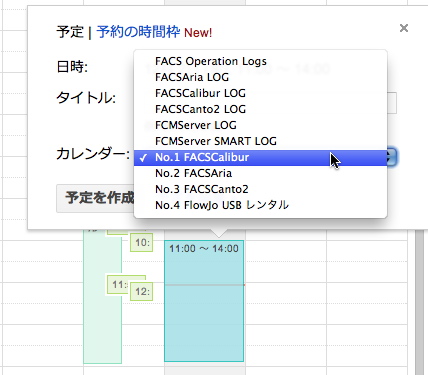Choose FACSCalibur LOG calendar

[260, 93]
